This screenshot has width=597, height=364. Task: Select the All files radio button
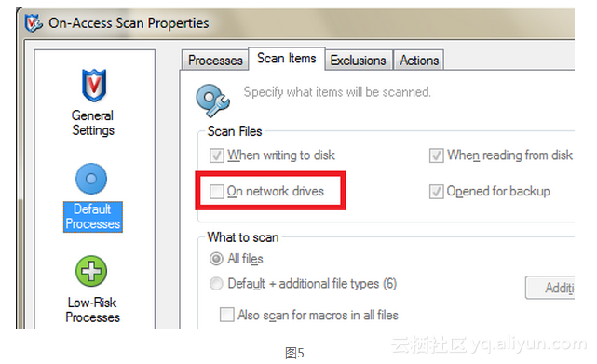pyautogui.click(x=216, y=259)
